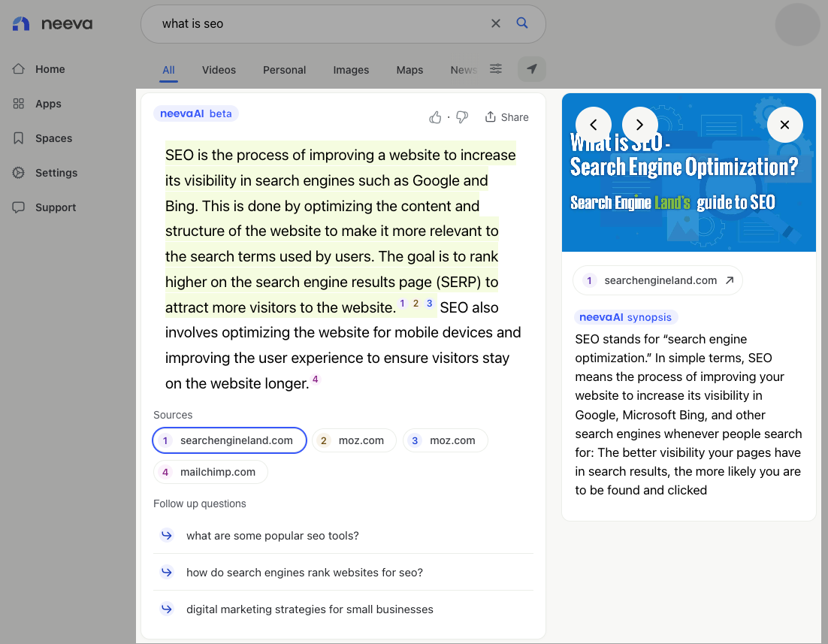The height and width of the screenshot is (644, 828).
Task: Click citation 1 in the answer text
Action: (403, 304)
